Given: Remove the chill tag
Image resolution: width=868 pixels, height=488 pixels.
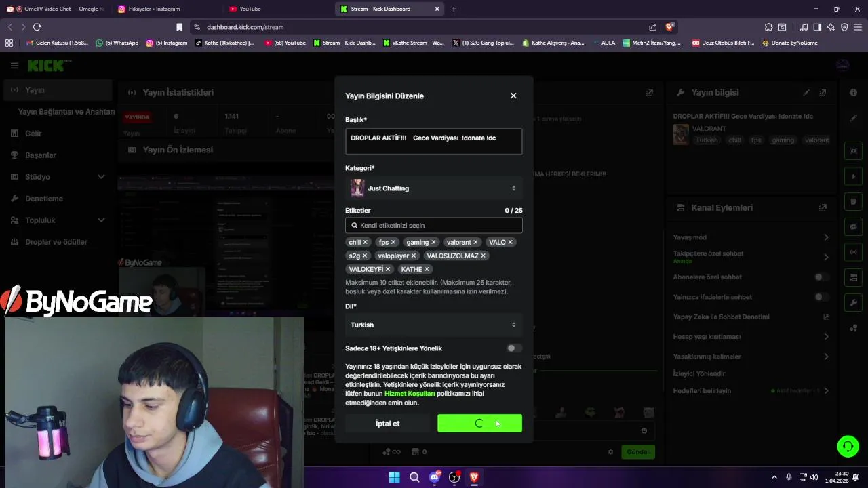Looking at the screenshot, I should (365, 242).
